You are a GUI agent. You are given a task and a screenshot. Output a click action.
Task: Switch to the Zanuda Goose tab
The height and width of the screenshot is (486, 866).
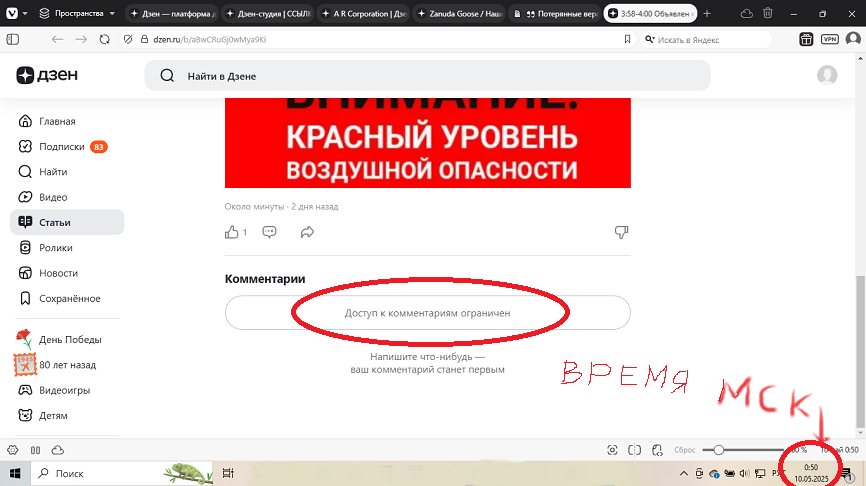tap(460, 14)
